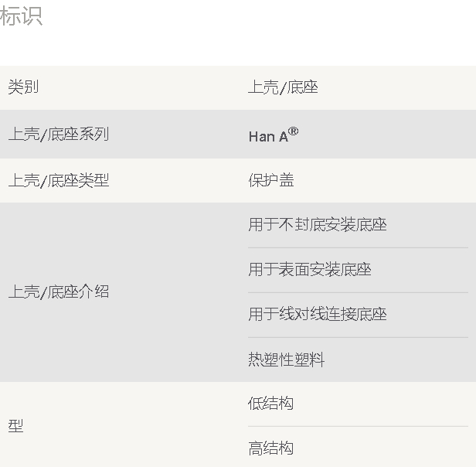Screen dimensions: 476x467
Task: Click the 上壳/底座 category value
Action: (283, 87)
